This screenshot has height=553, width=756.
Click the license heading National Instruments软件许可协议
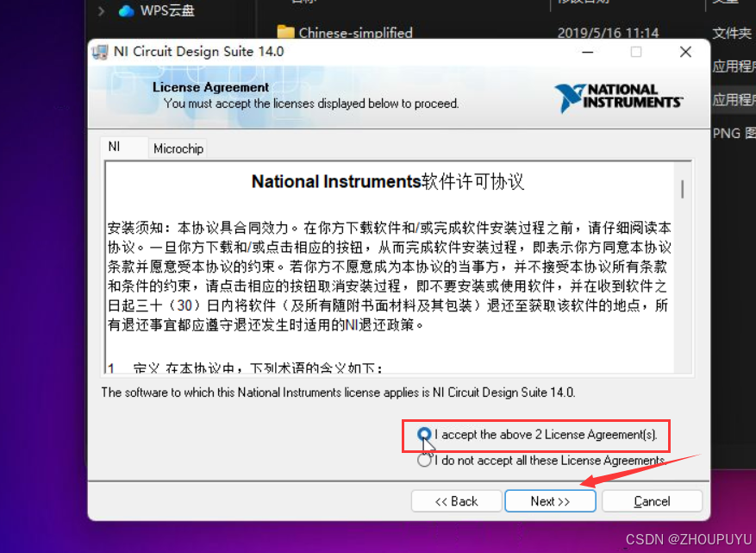388,181
